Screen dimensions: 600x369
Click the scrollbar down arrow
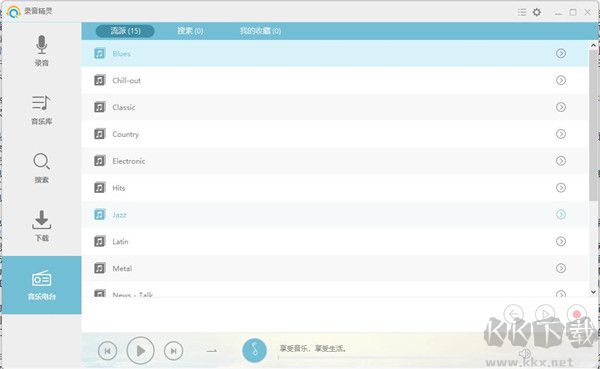tap(593, 292)
